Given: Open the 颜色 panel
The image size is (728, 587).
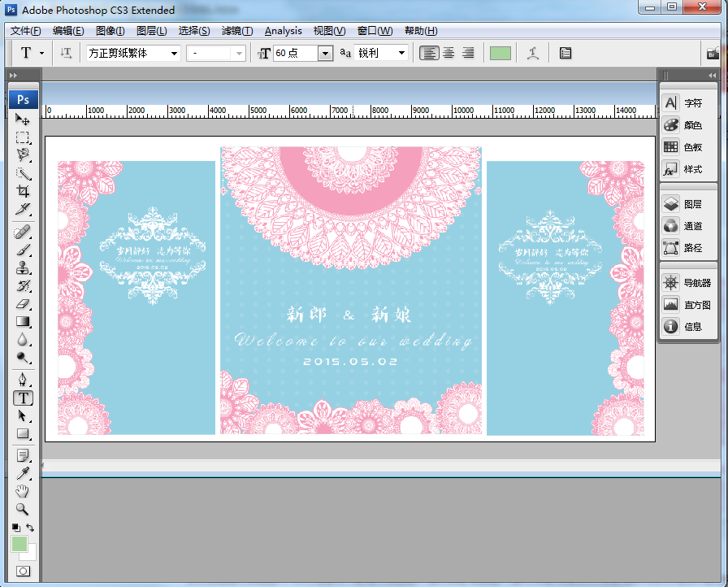Looking at the screenshot, I should pyautogui.click(x=688, y=125).
